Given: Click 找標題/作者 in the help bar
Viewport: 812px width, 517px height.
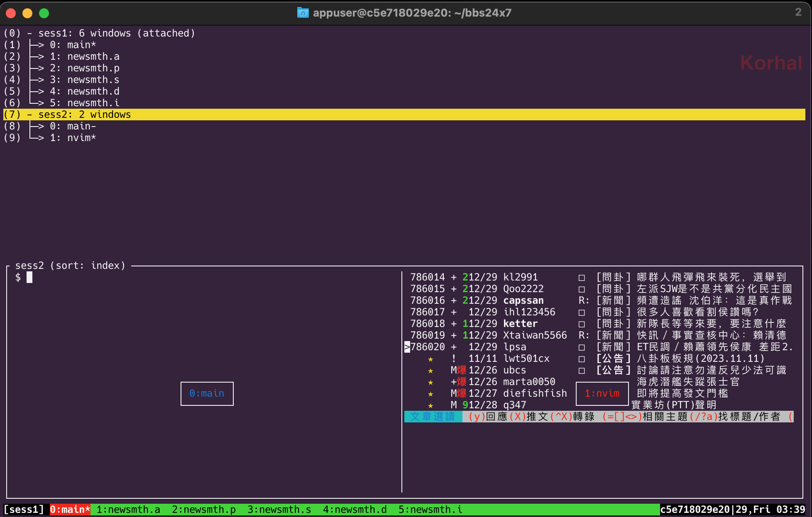Looking at the screenshot, I should click(750, 417).
